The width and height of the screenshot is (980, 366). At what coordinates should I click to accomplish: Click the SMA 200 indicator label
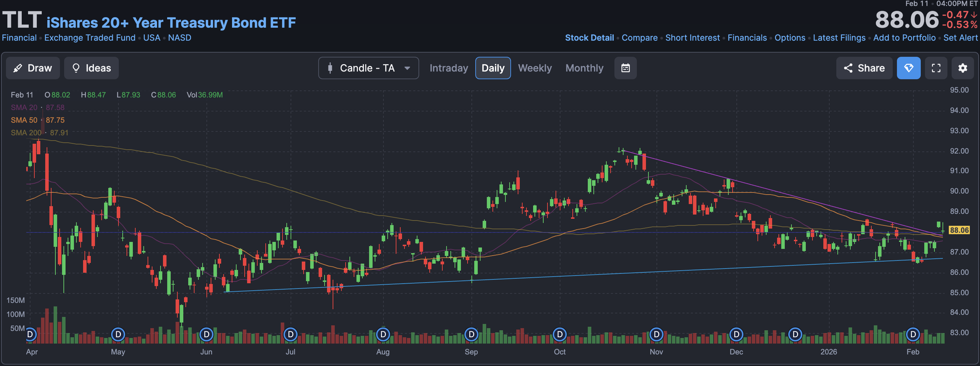tap(26, 133)
